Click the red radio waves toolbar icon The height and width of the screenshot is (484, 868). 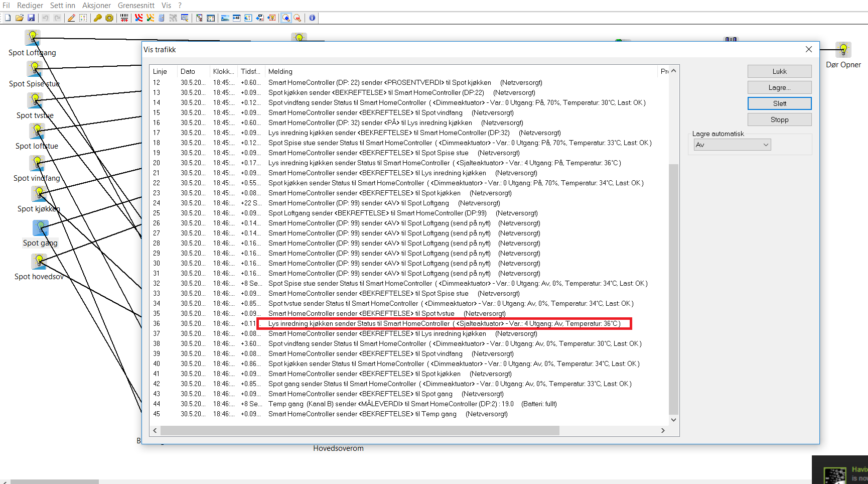(138, 18)
